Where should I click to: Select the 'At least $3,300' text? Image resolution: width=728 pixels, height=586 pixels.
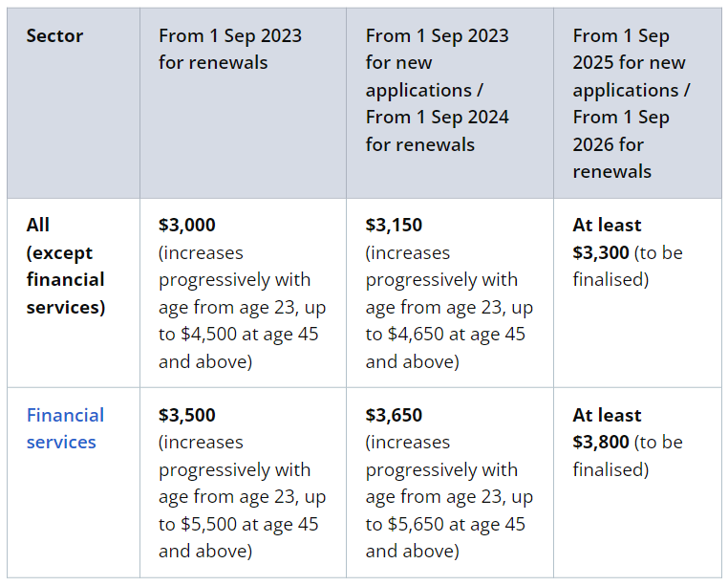[x=607, y=239]
